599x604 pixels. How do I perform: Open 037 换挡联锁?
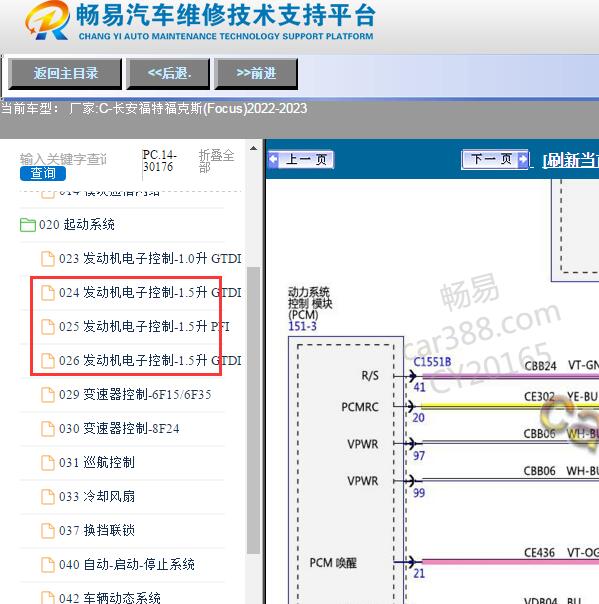pos(97,530)
